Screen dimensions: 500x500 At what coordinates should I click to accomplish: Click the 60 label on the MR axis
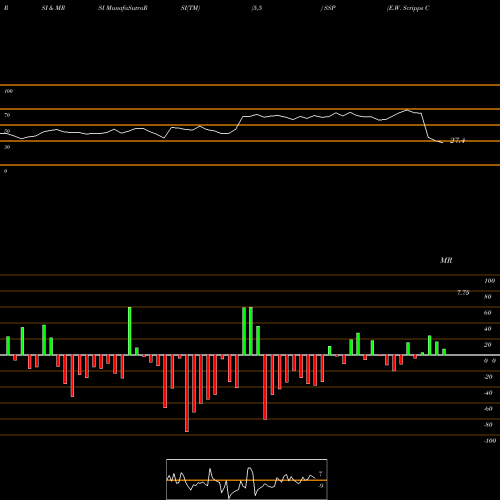(x=488, y=313)
